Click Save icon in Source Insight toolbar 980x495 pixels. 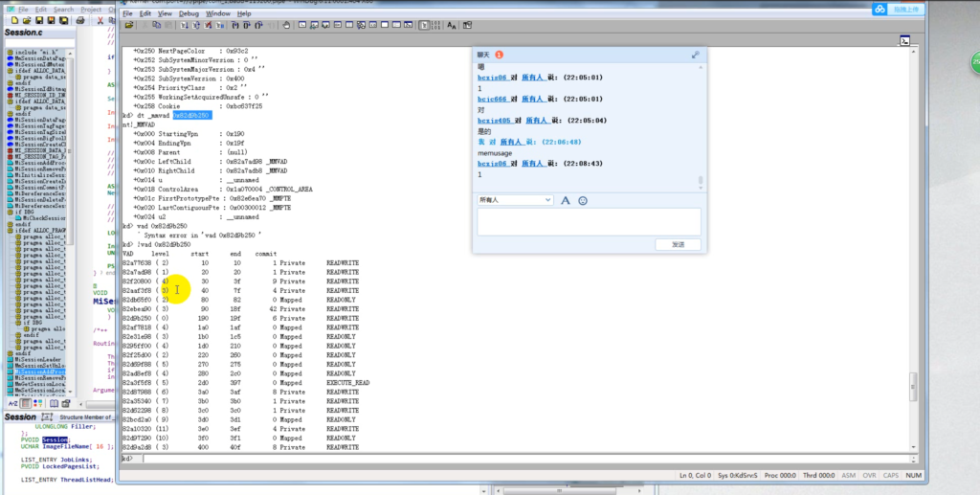pyautogui.click(x=39, y=21)
